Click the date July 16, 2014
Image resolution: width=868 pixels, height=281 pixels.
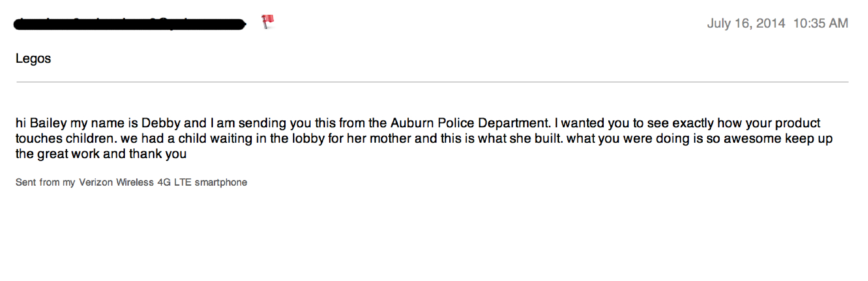coord(746,23)
